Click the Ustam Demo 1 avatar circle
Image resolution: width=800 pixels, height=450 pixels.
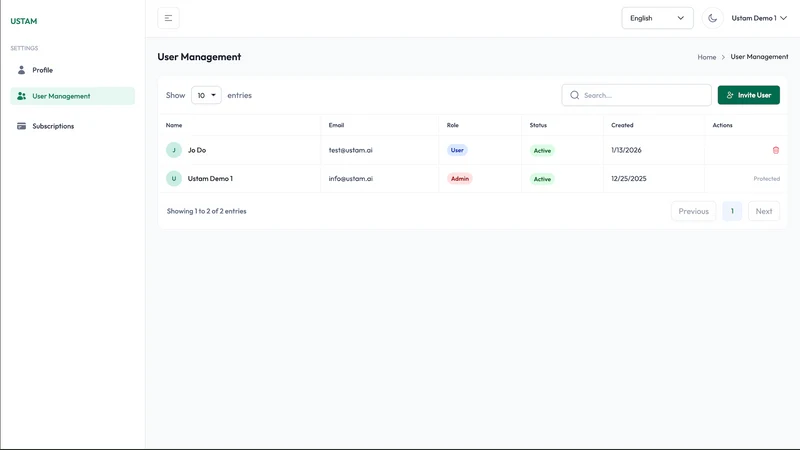(x=173, y=179)
